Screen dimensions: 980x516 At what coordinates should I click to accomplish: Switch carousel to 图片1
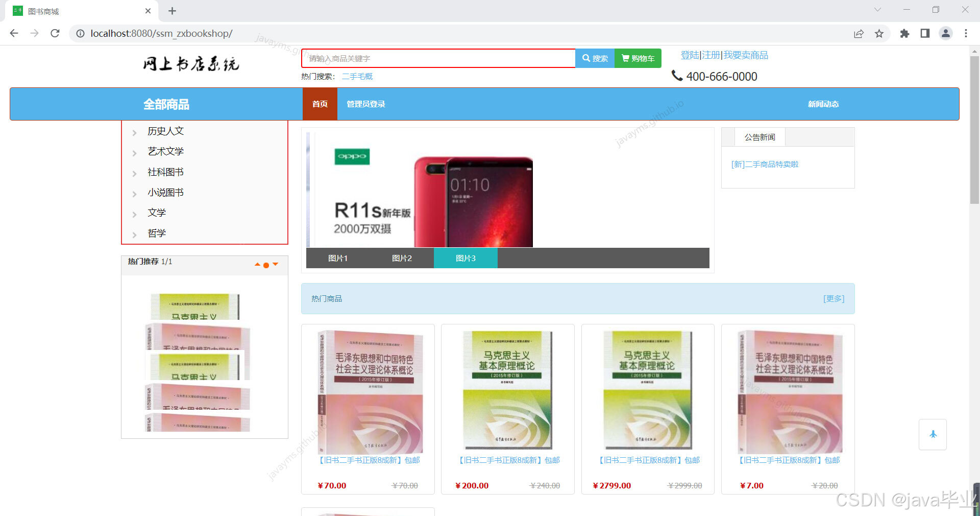point(338,258)
